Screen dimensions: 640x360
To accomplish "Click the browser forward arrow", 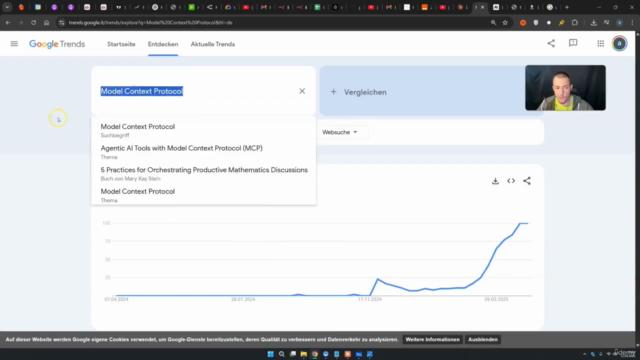I will [20, 22].
